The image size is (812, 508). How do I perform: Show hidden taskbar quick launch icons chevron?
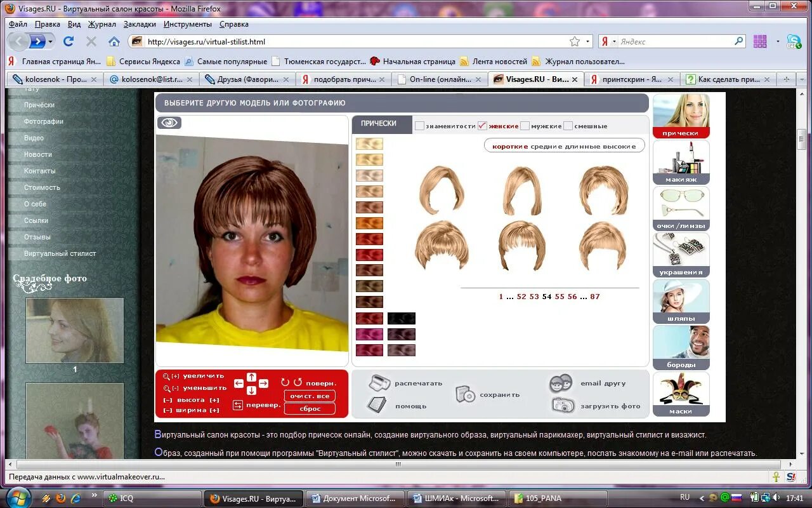pos(95,495)
